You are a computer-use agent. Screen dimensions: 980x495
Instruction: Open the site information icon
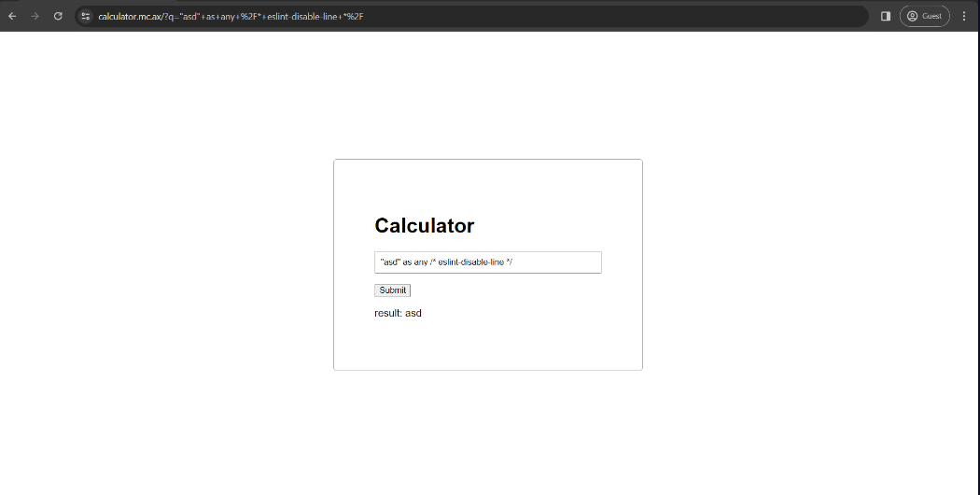(86, 16)
